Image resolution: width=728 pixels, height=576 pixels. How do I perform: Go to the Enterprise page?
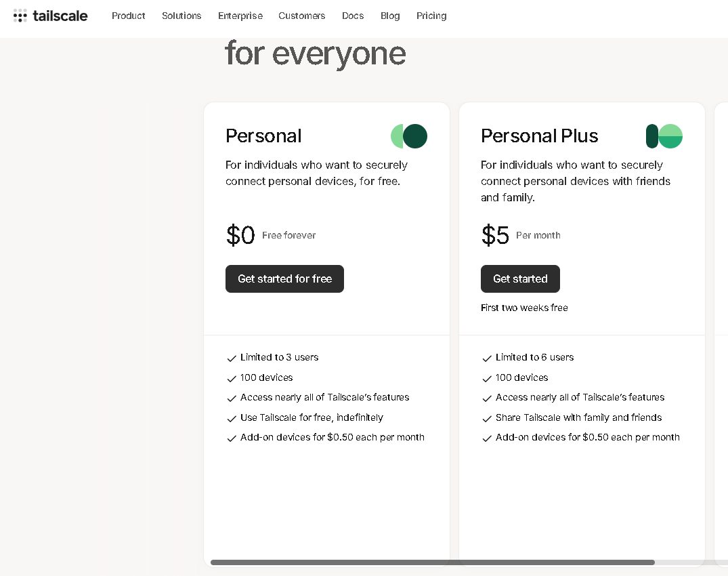click(x=240, y=16)
